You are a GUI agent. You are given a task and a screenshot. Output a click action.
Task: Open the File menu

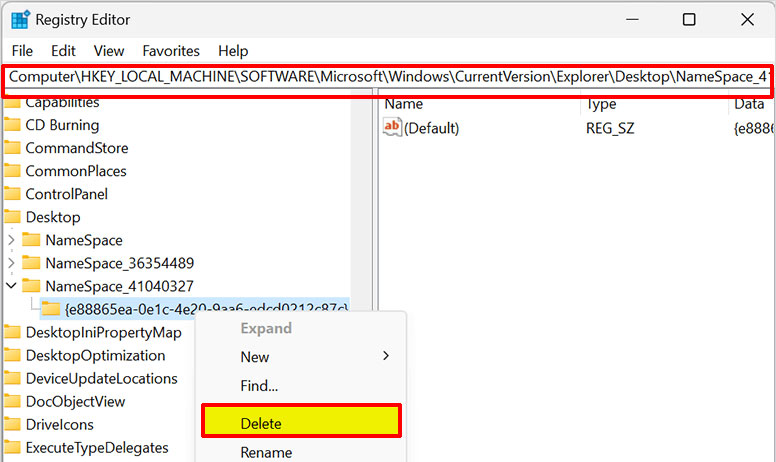click(22, 51)
